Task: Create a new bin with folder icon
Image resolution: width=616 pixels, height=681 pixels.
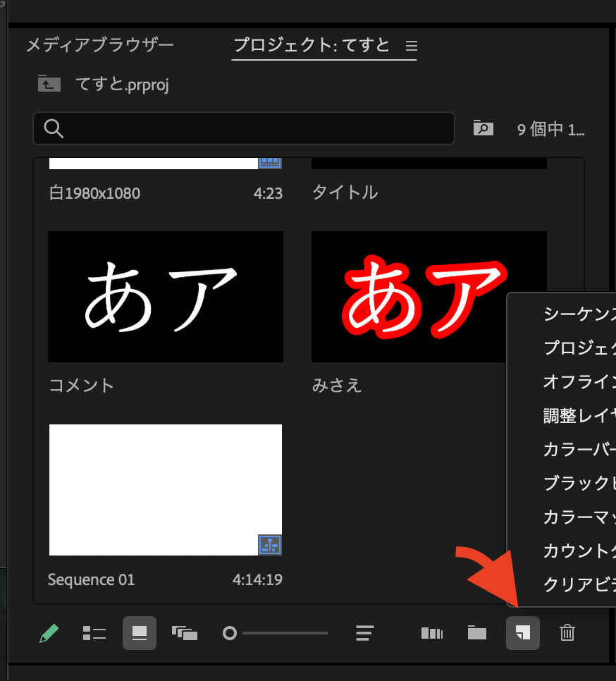Action: (x=477, y=632)
